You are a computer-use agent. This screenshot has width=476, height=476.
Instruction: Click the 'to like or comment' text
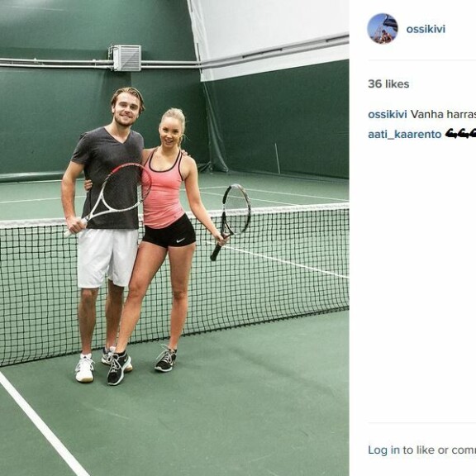click(440, 450)
